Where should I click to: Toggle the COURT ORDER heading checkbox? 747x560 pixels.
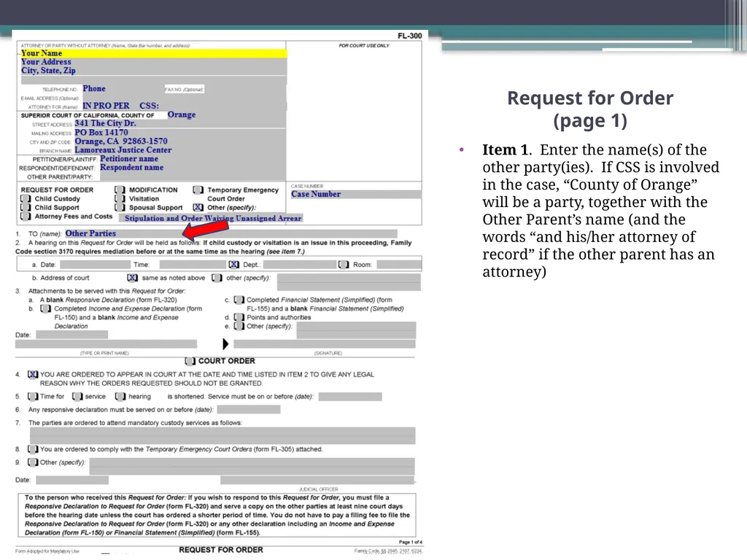coord(190,361)
